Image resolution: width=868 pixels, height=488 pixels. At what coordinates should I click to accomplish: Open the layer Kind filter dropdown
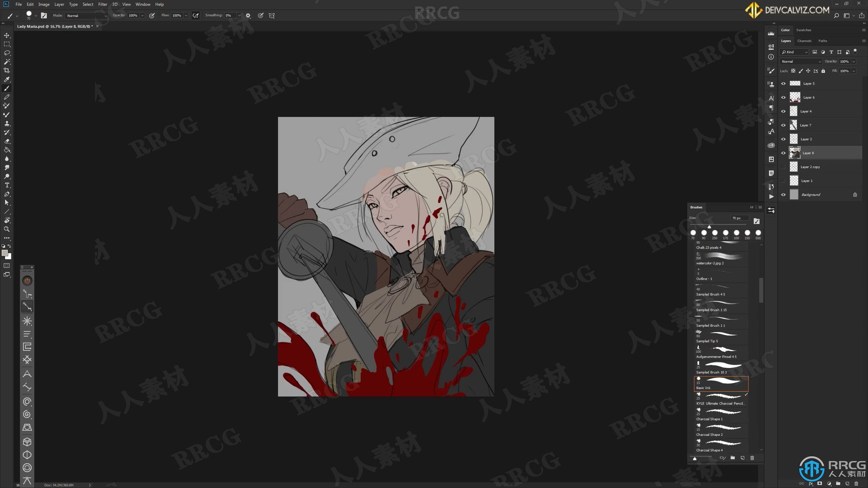point(794,52)
